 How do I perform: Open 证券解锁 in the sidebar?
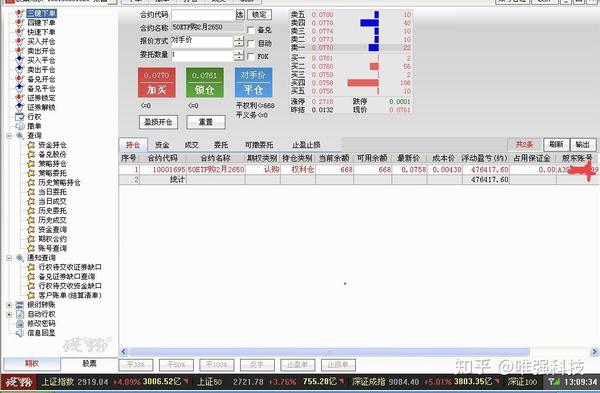tap(41, 107)
